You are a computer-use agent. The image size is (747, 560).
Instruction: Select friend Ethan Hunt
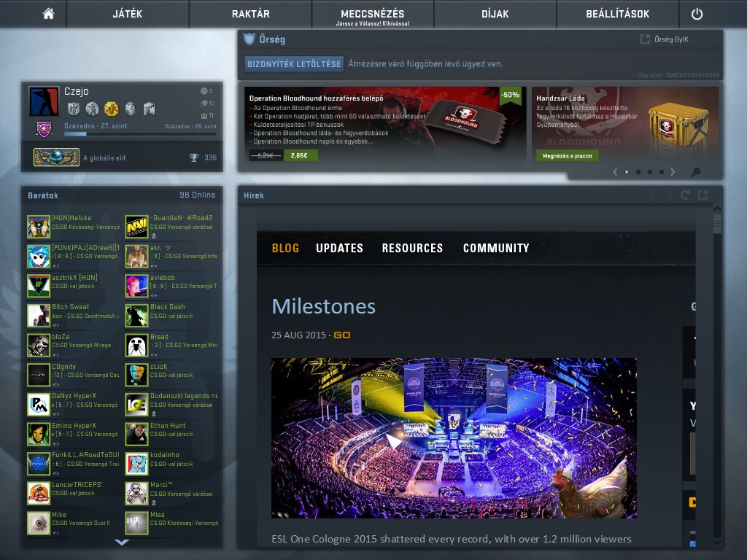tap(172, 434)
